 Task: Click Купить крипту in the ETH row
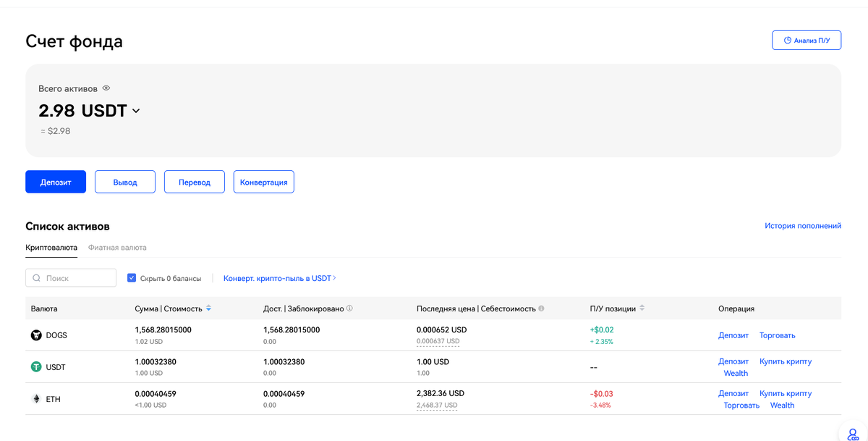786,393
